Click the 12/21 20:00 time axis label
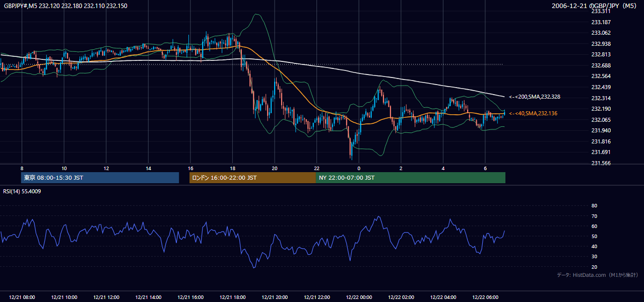The width and height of the screenshot is (644, 302). tap(275, 297)
